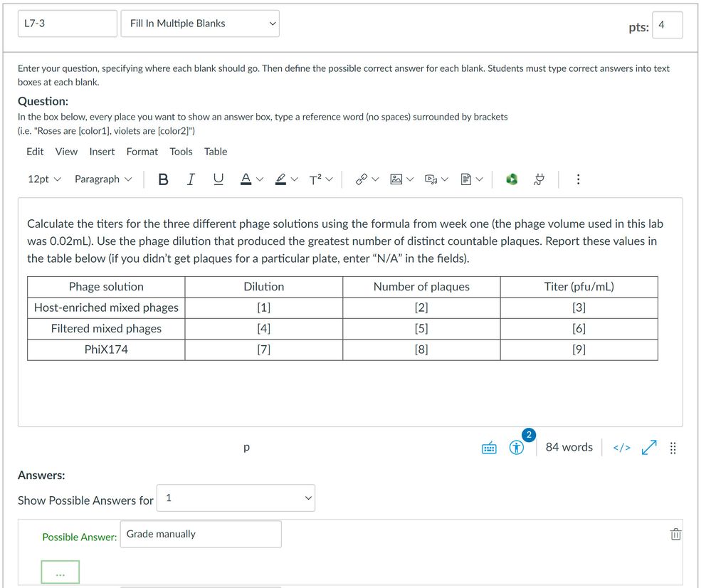Screen dimensions: 711x588
Task: Toggle bold formatting in the editor toolbar
Action: coord(163,179)
